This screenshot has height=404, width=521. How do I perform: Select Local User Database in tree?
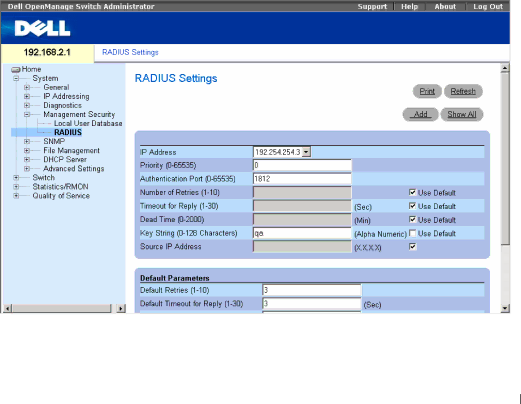pos(88,123)
